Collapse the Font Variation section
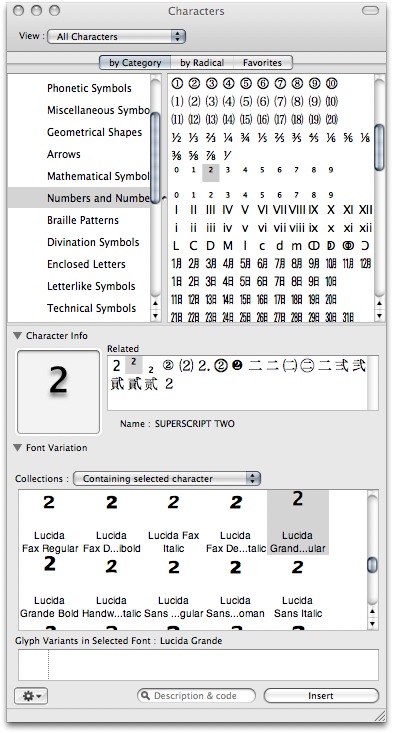The height and width of the screenshot is (733, 393). (18, 447)
